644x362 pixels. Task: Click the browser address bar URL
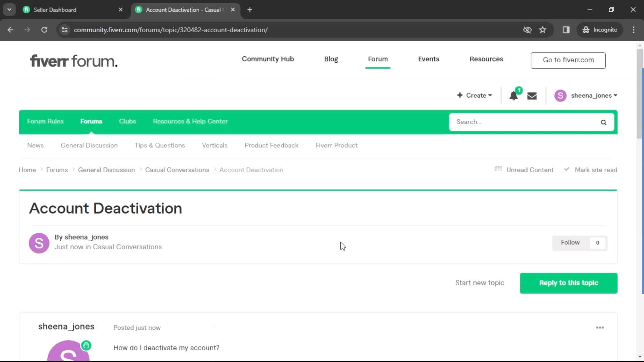[170, 30]
